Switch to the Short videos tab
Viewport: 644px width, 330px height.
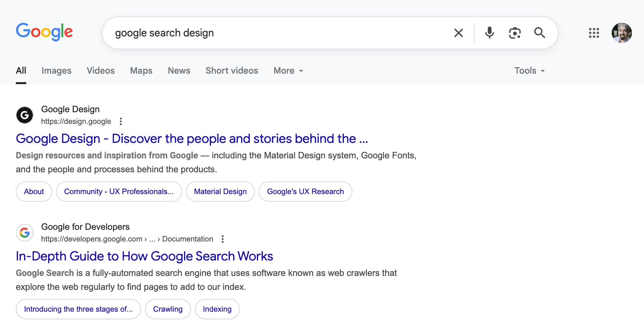pos(232,70)
